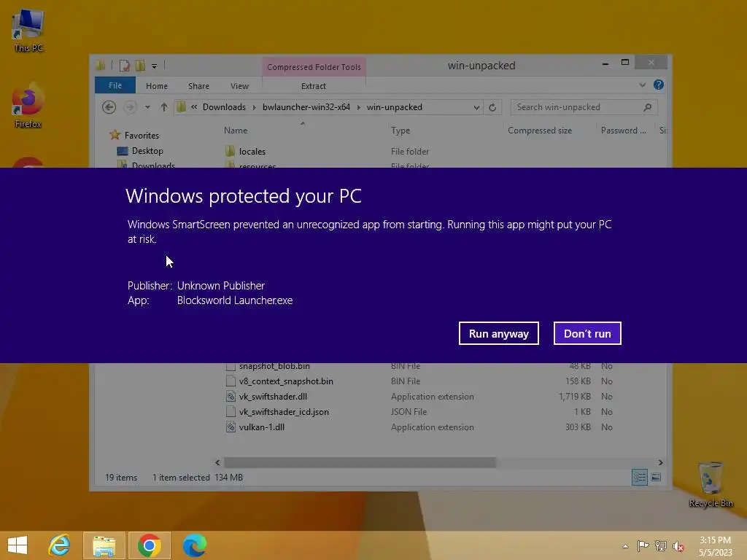Open Action Center flag icon

[643, 545]
